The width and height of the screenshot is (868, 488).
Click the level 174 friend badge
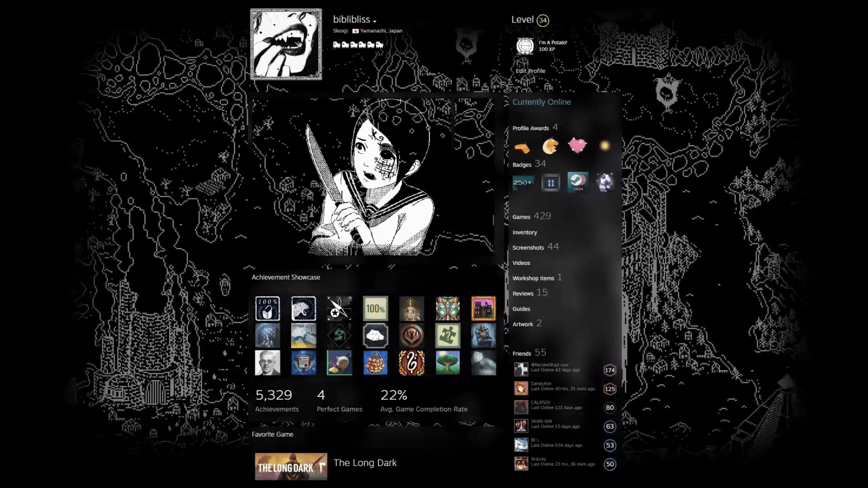tap(609, 370)
